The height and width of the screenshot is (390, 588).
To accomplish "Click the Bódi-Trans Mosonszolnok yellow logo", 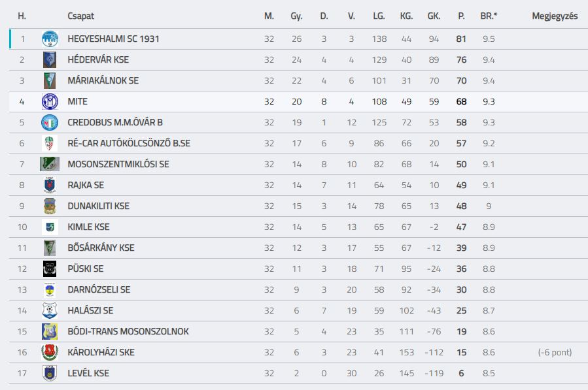I will (x=50, y=332).
